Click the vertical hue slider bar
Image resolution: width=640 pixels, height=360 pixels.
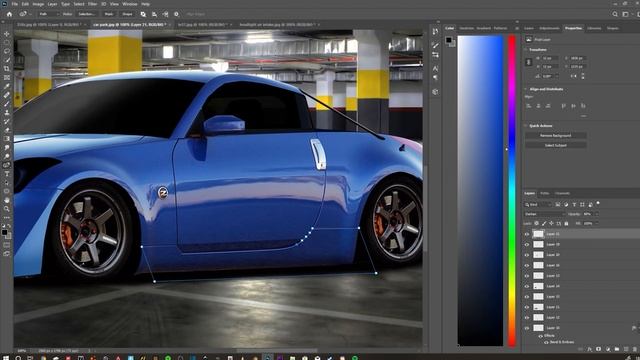[x=512, y=191]
